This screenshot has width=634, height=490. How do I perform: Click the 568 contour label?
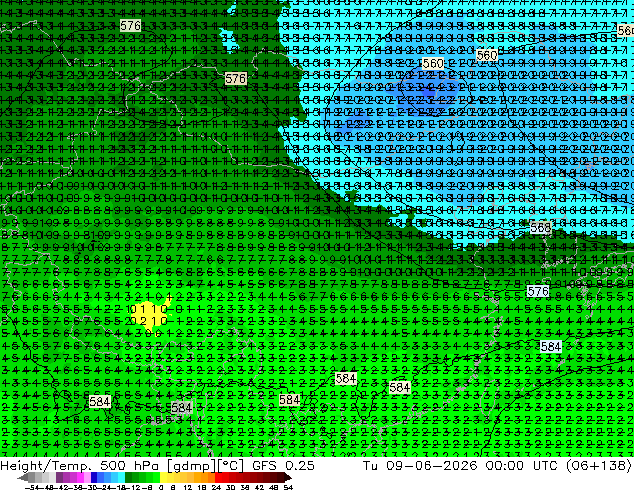(x=541, y=228)
